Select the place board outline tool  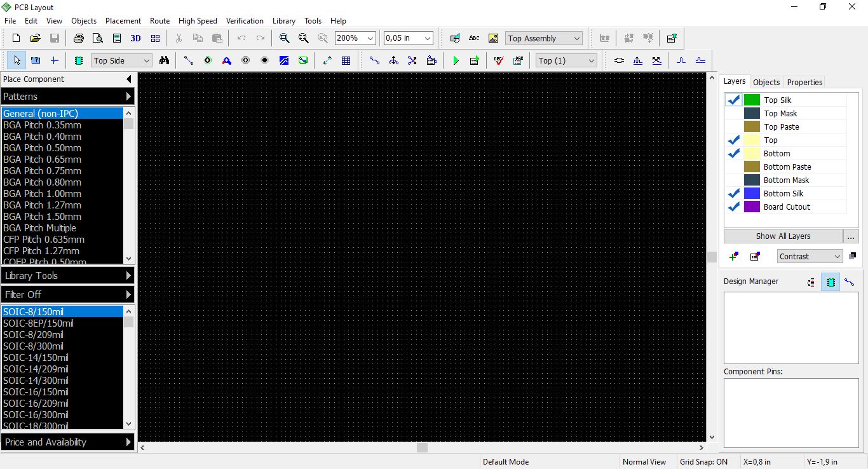coord(303,60)
